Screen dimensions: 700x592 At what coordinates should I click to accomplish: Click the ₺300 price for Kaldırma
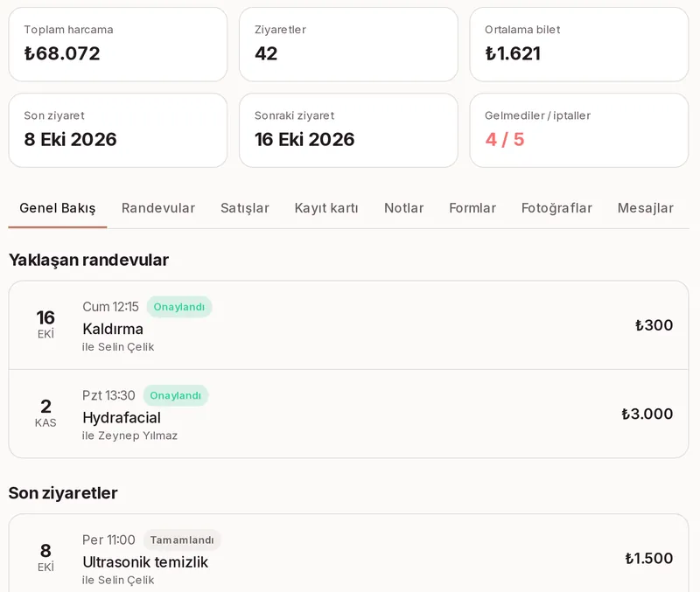(654, 325)
